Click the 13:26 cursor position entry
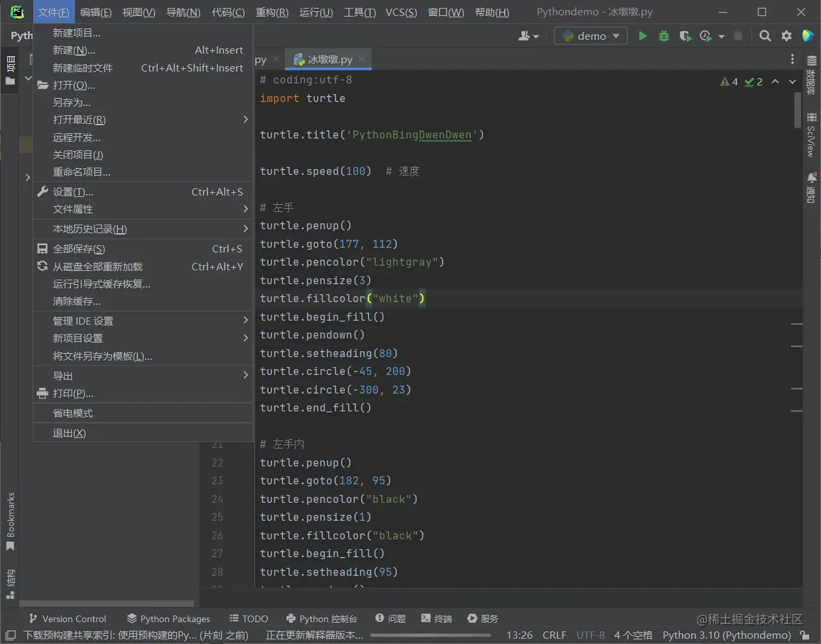Viewport: 821px width, 644px height. pos(520,635)
